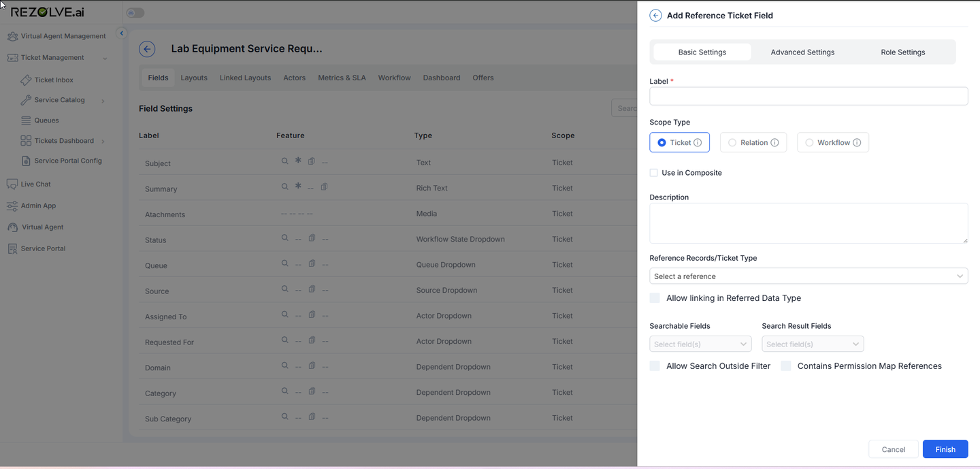Screen dimensions: 980x469
Task: Click the info icon next to Workflow scope
Action: point(857,143)
